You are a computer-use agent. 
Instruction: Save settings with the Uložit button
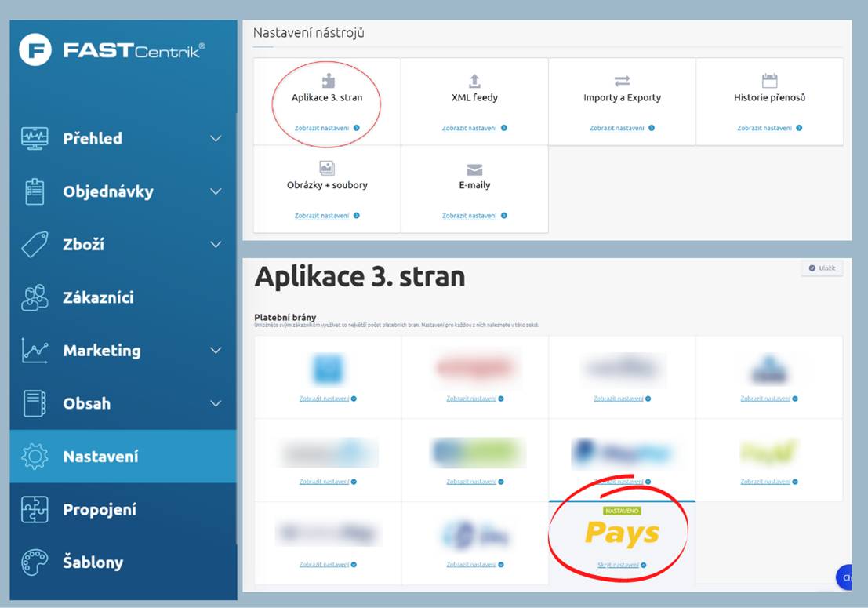[822, 268]
